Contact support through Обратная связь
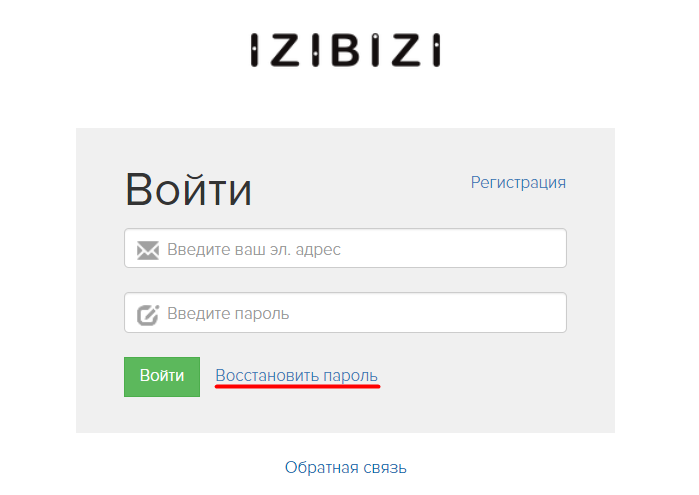The height and width of the screenshot is (495, 699). pyautogui.click(x=345, y=467)
